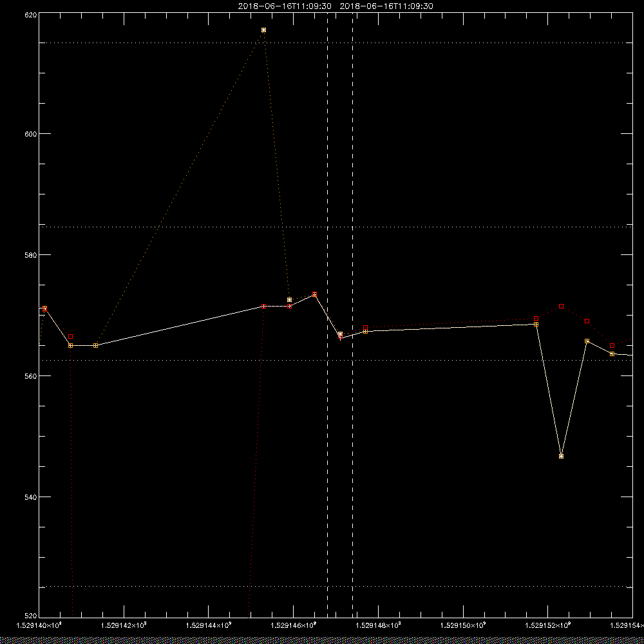This screenshot has width=644, height=644.
Task: Click the 520 y-axis label
Action: click(31, 616)
